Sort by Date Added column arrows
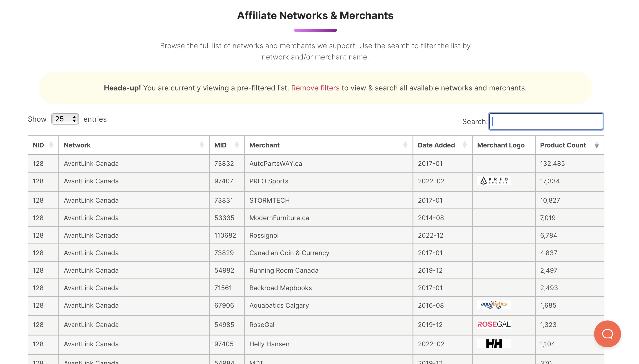Screen dimensions: 639x364 (x=465, y=145)
